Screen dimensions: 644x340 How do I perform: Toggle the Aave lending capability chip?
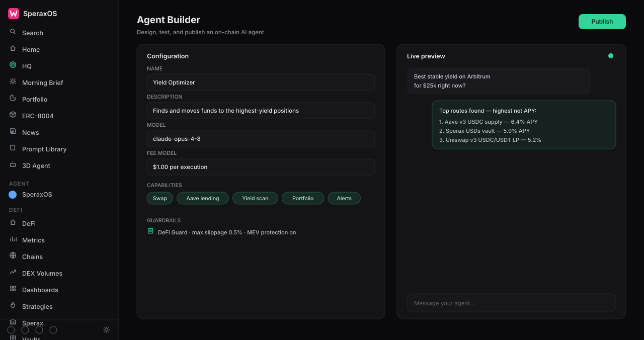(203, 198)
